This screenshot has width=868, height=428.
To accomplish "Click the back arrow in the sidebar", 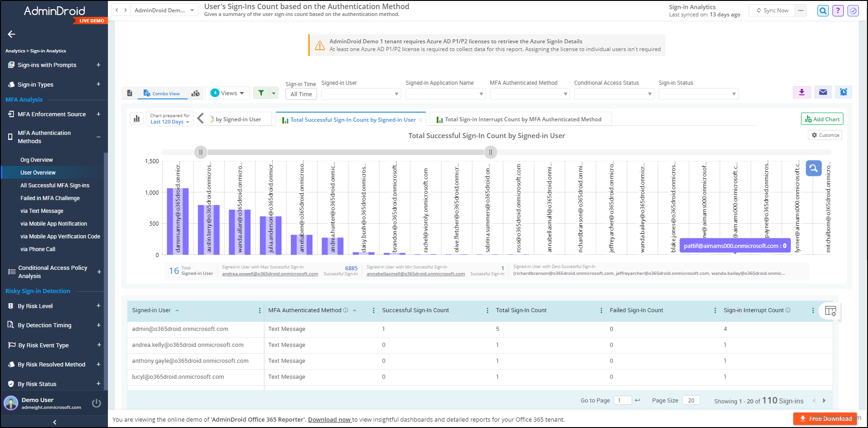I will [11, 34].
